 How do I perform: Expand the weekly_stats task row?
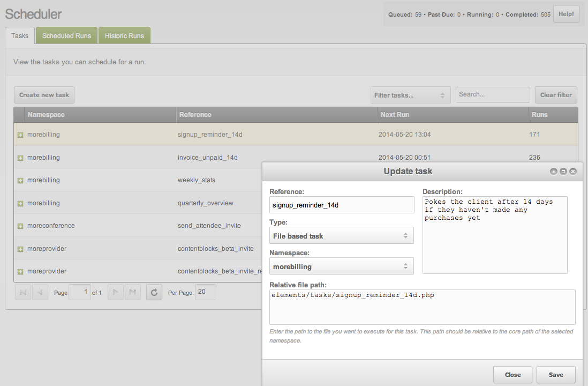tap(20, 181)
